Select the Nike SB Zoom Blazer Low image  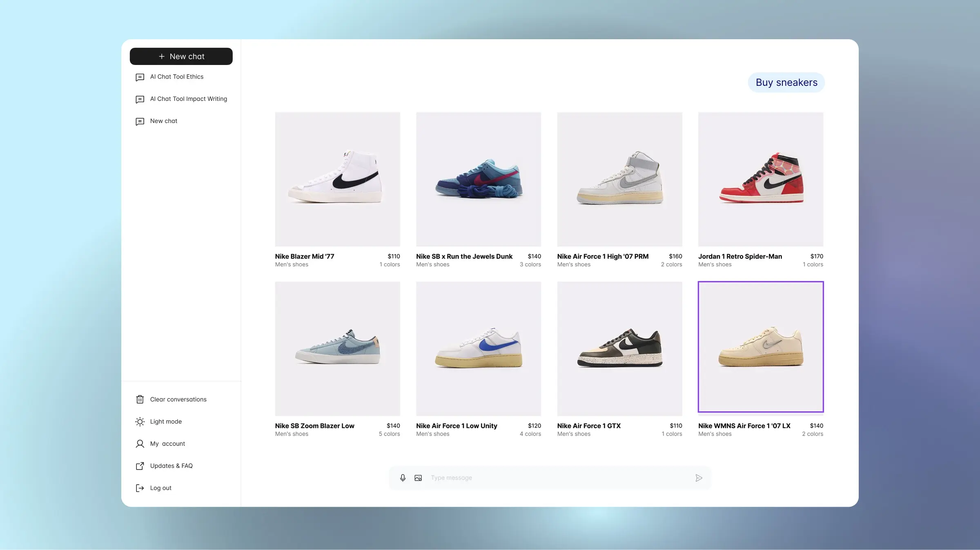tap(337, 349)
